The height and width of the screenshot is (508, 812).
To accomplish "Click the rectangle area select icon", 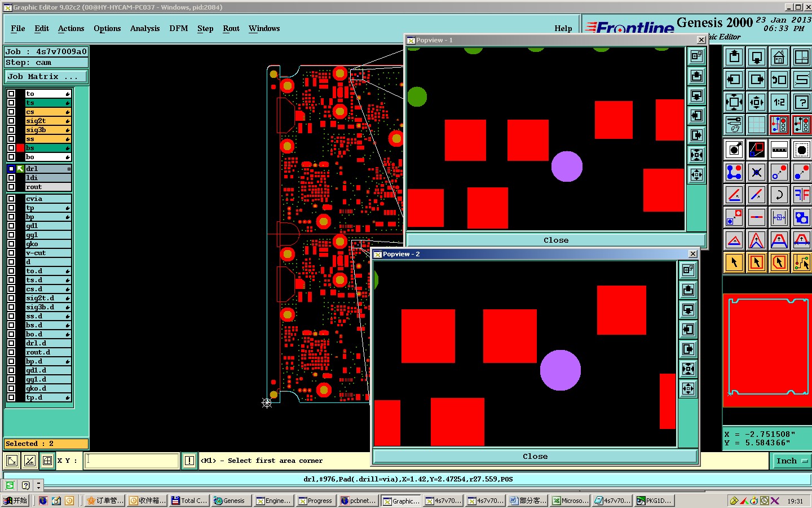I will click(x=757, y=262).
